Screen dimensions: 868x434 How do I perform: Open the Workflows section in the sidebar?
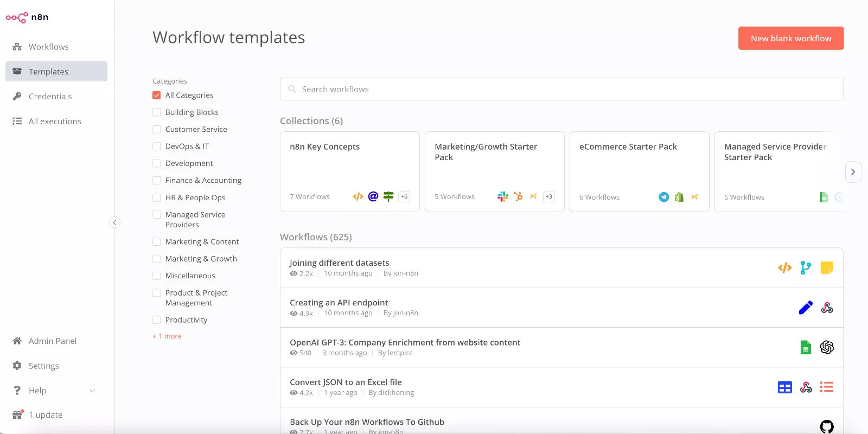[48, 47]
